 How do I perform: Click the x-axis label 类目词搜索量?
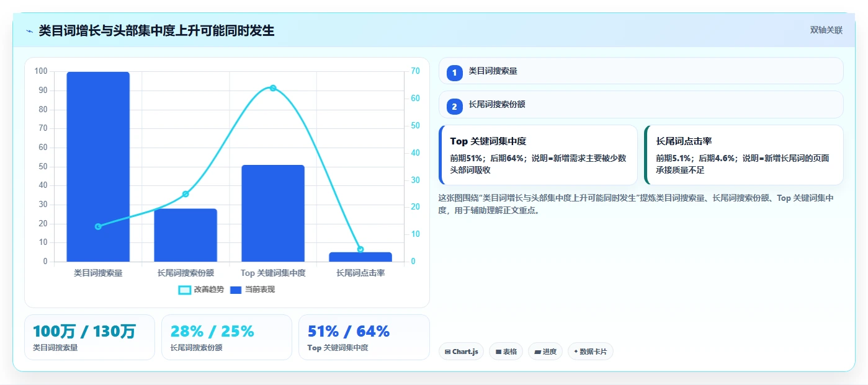coord(98,273)
